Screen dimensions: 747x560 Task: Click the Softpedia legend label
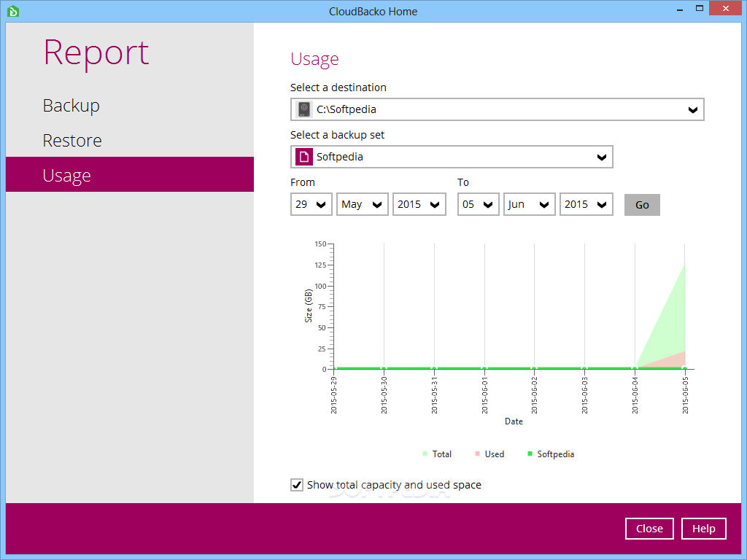pyautogui.click(x=555, y=454)
